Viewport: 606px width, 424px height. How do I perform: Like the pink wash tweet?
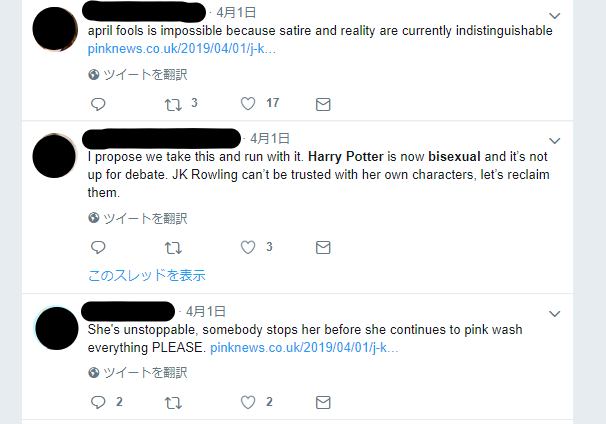248,402
